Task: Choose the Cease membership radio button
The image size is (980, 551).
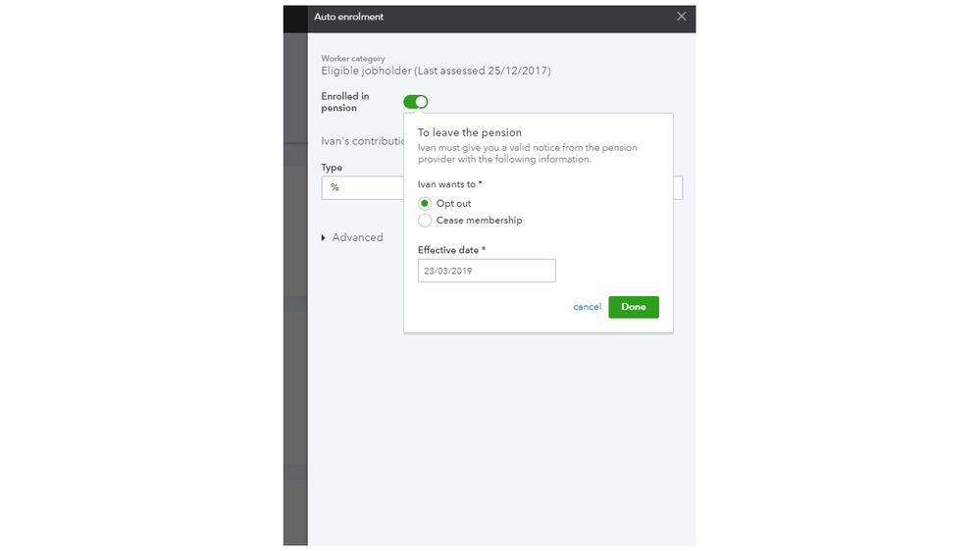Action: (425, 221)
